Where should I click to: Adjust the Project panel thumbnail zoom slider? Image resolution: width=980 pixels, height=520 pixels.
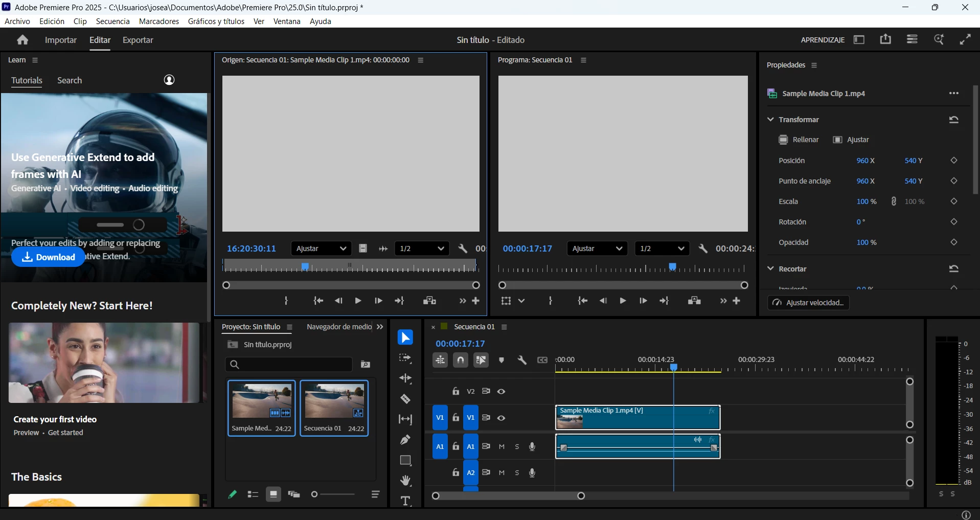coord(333,494)
